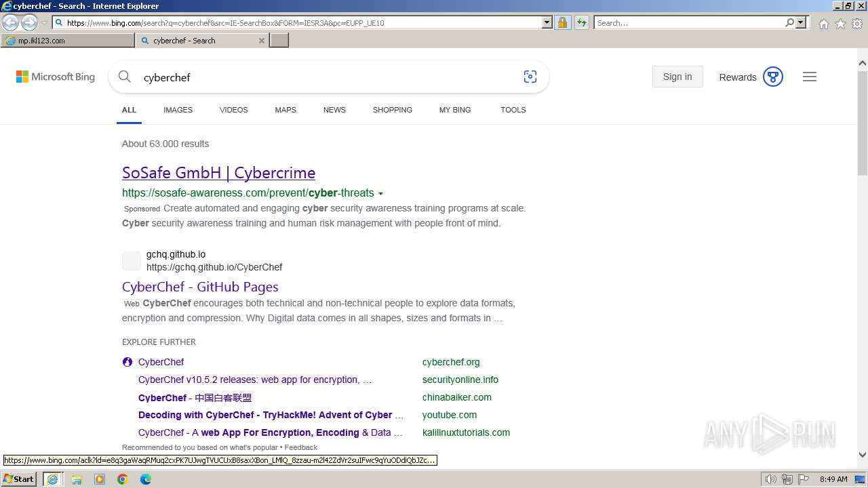The height and width of the screenshot is (488, 868).
Task: Click the https://gchq.github.io/CyberChef URL text
Action: click(214, 267)
